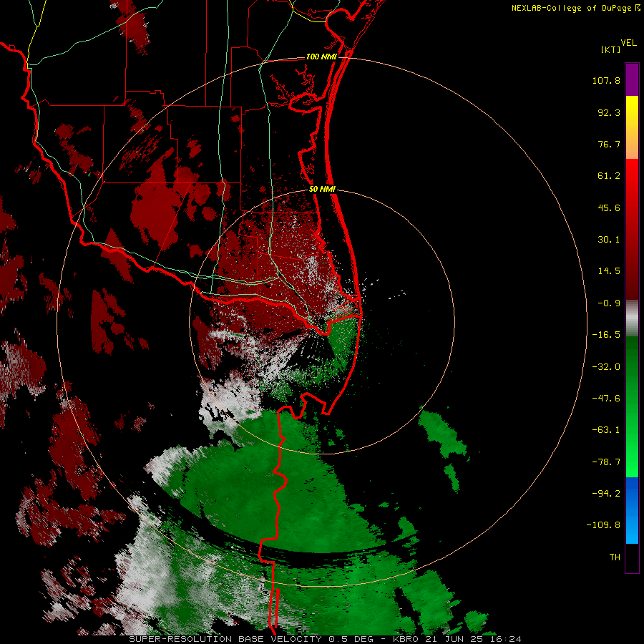Click the -16.5 legend value
644x644 pixels.
[x=606, y=335]
